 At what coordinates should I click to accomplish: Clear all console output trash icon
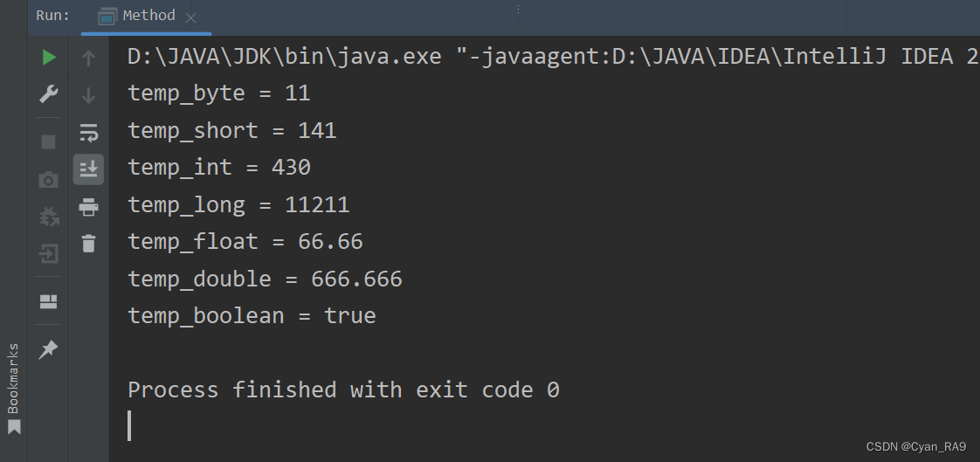pyautogui.click(x=89, y=243)
